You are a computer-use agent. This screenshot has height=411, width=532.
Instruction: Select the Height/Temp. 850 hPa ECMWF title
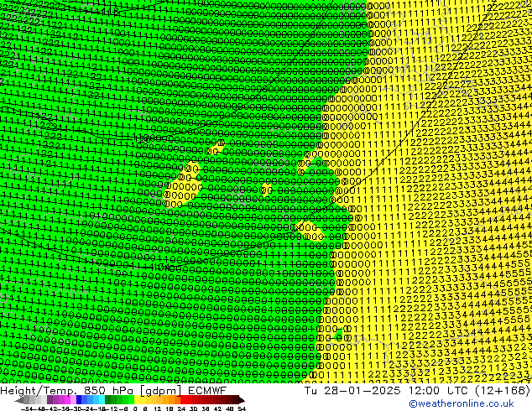(113, 390)
